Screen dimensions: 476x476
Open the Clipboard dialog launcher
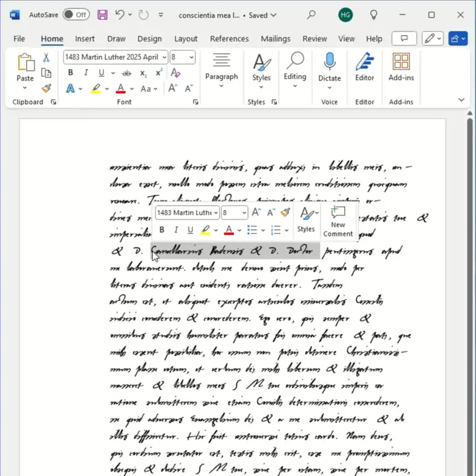pos(53,102)
